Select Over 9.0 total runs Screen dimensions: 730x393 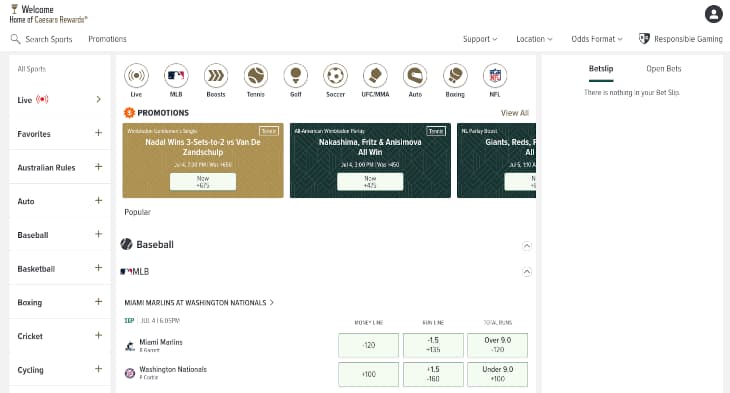coord(497,345)
